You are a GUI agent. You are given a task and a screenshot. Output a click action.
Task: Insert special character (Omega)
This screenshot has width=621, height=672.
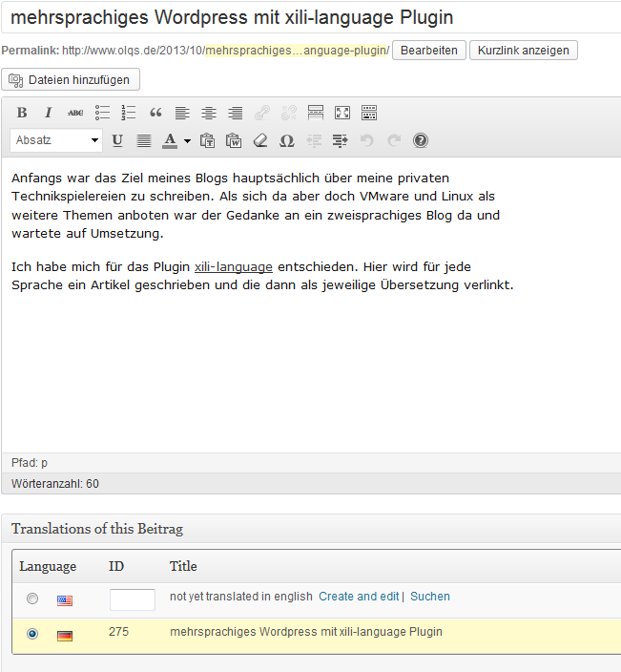coord(287,140)
